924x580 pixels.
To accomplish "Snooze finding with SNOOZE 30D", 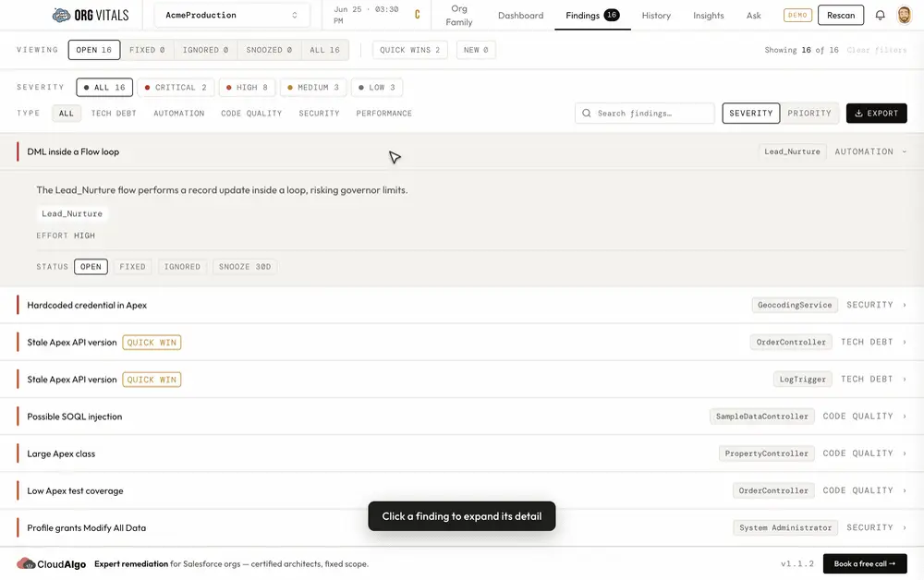I will pos(245,267).
